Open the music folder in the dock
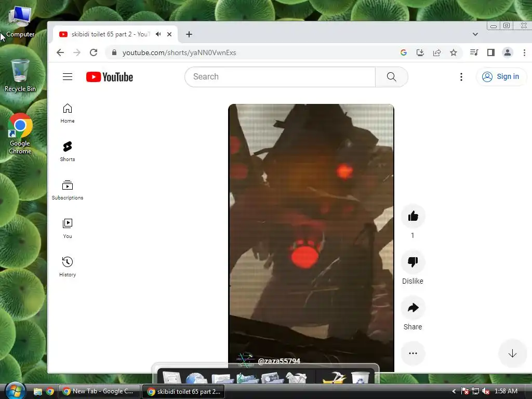This screenshot has width=532, height=399. [x=247, y=378]
